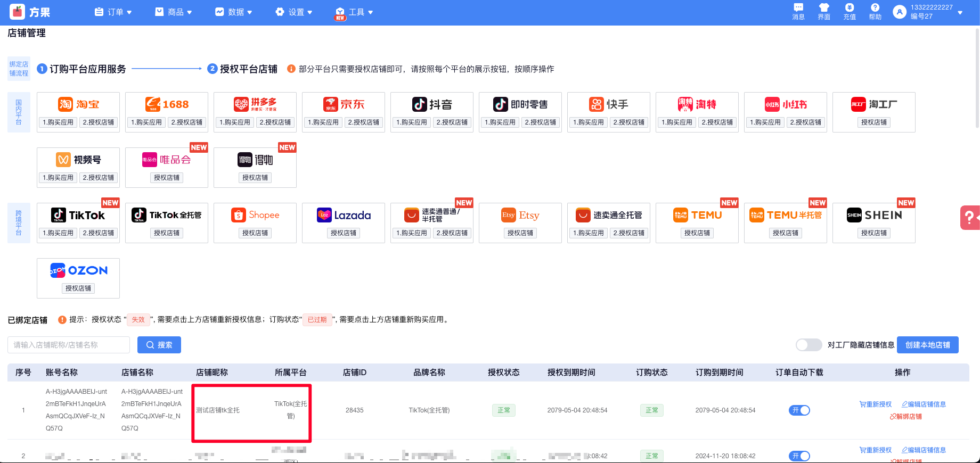Open the account dropdown arrow
Screen dimensions: 980x463
960,13
